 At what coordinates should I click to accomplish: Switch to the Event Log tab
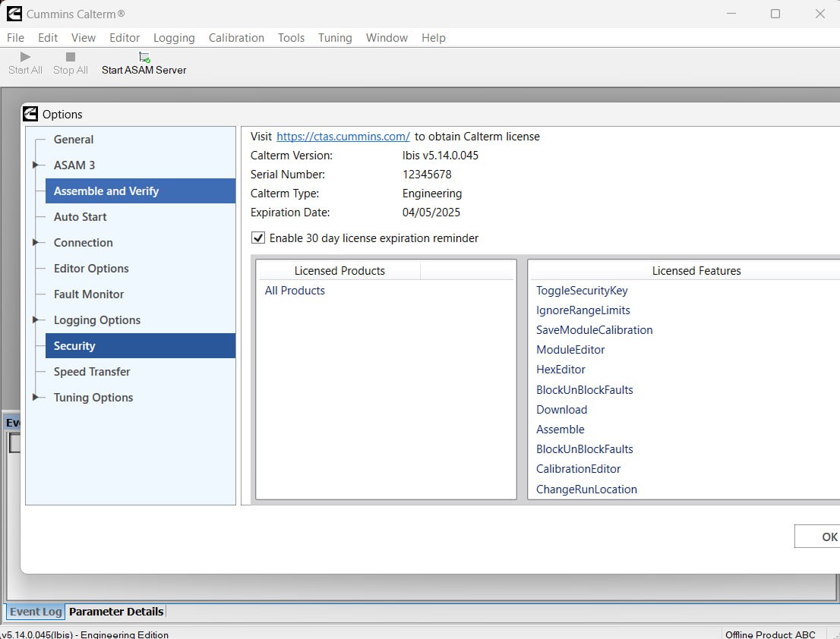36,611
